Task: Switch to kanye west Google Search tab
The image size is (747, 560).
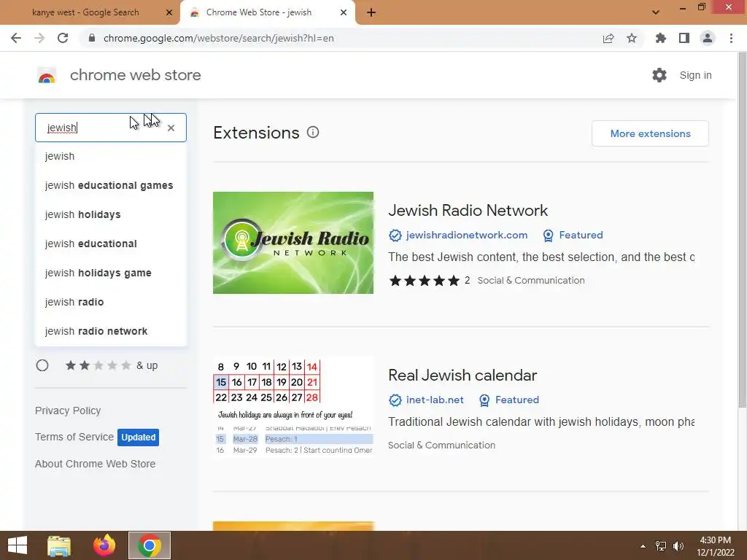Action: pos(86,13)
